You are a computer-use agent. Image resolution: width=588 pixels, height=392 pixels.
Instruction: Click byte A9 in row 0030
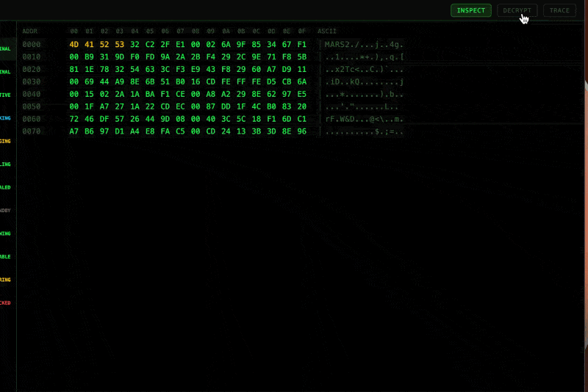pyautogui.click(x=119, y=81)
